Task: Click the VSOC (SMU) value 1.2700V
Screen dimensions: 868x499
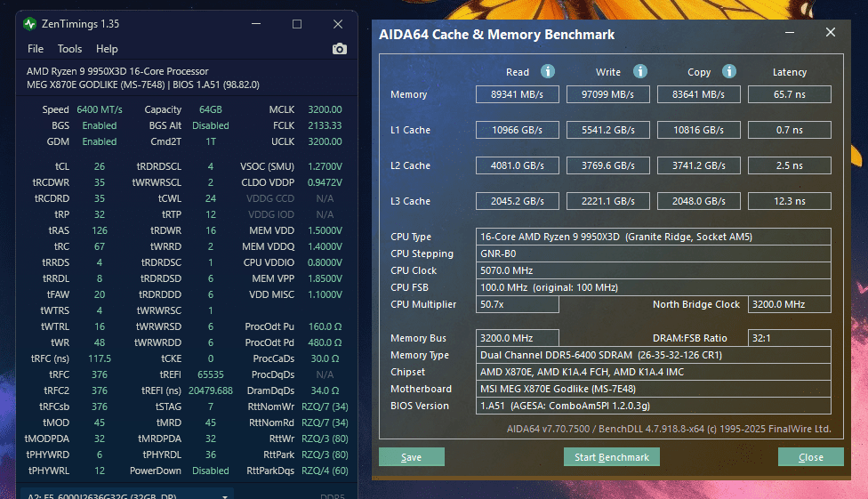Action: [325, 166]
